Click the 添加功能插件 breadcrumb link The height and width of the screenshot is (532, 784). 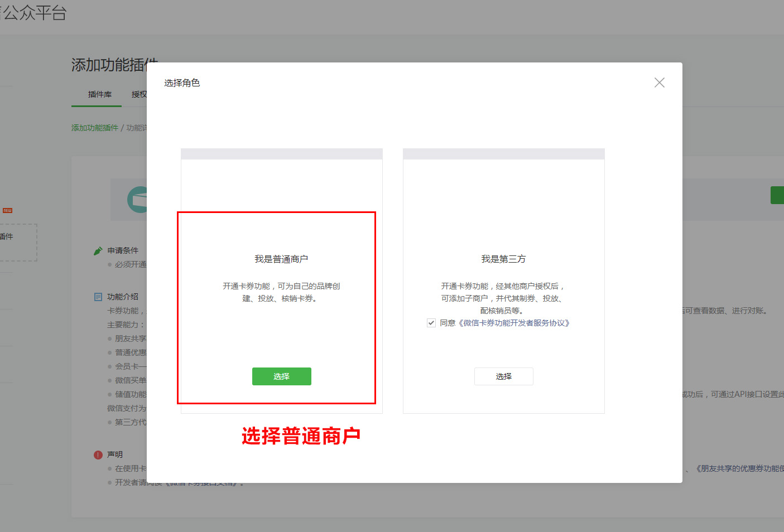(95, 128)
